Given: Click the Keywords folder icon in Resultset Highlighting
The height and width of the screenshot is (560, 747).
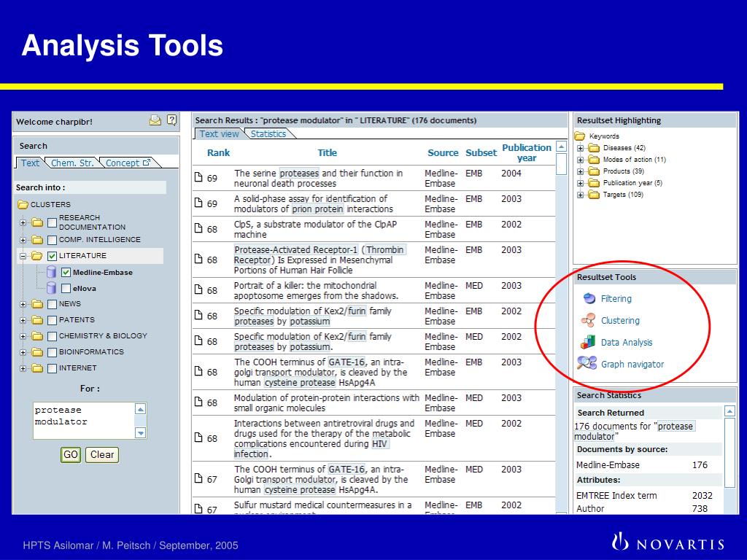Looking at the screenshot, I should [x=580, y=136].
